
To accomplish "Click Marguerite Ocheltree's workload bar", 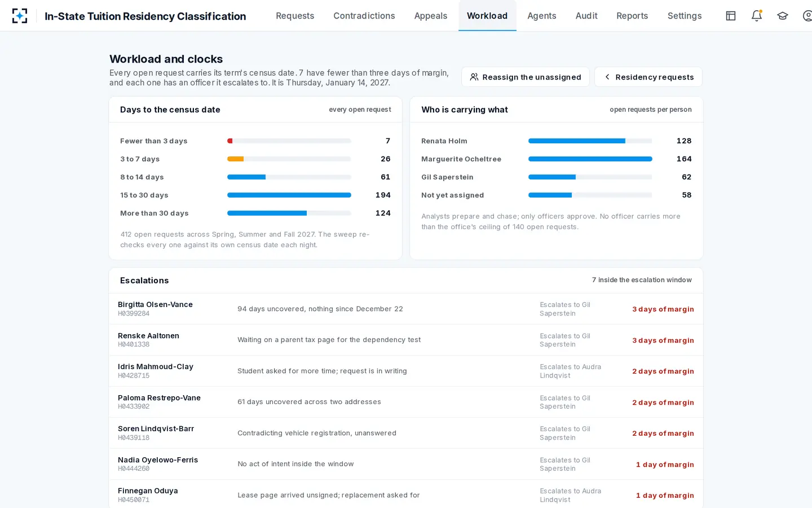I will click(x=590, y=159).
